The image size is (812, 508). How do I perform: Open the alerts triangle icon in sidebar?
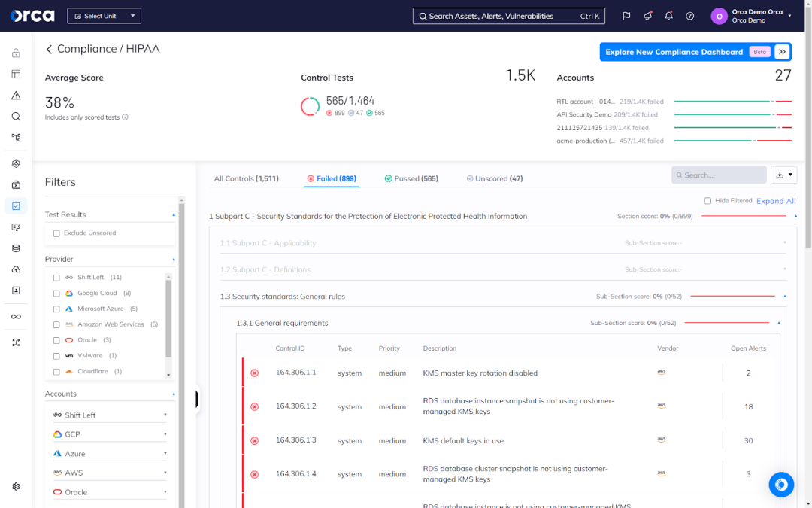click(16, 96)
